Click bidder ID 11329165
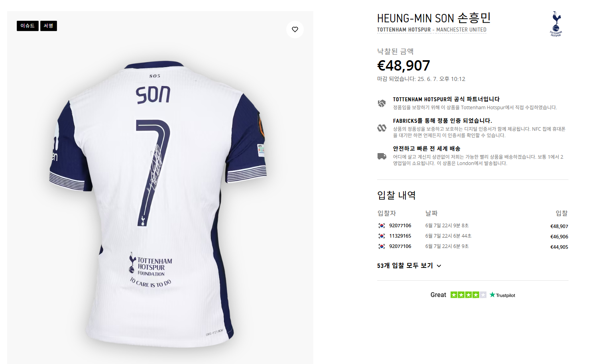The height and width of the screenshot is (364, 598). coord(400,236)
